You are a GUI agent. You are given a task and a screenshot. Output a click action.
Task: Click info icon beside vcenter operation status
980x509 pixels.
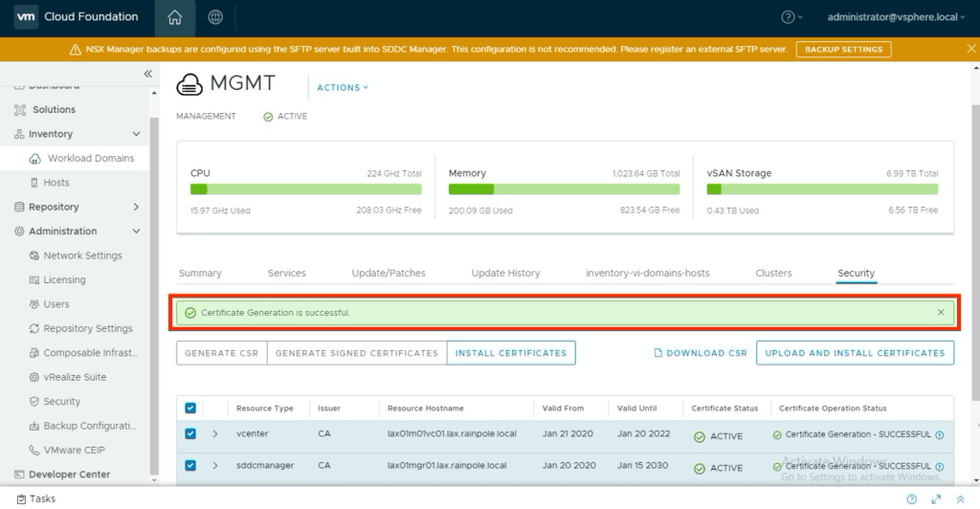coord(939,434)
